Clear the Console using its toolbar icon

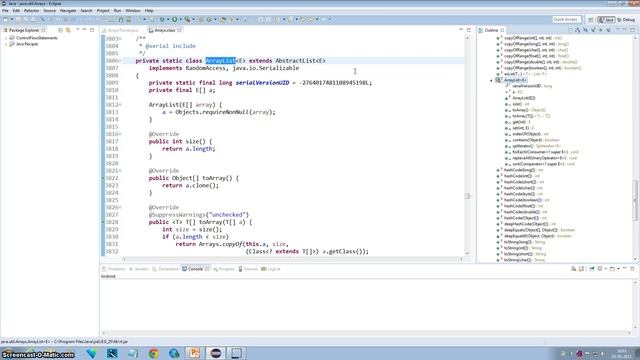(x=573, y=269)
